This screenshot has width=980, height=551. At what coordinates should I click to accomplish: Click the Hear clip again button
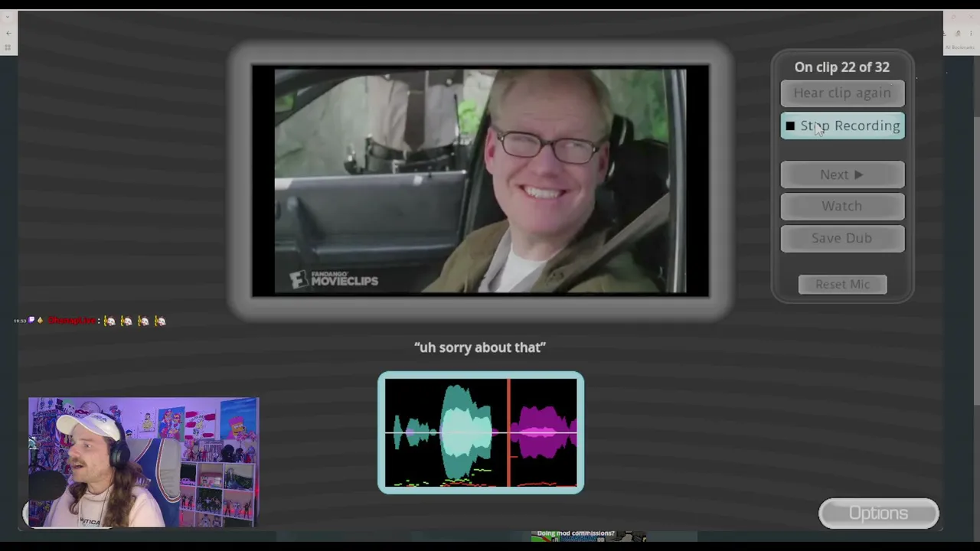(x=842, y=93)
